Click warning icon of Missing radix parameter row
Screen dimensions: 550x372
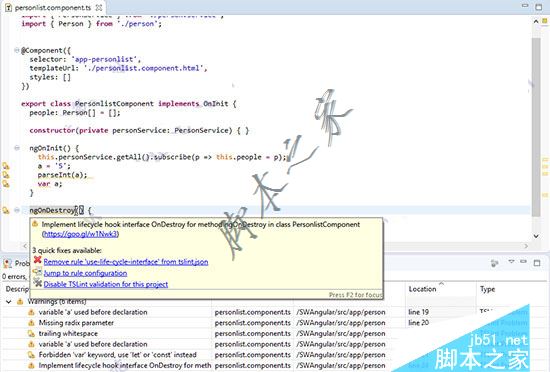(x=31, y=323)
